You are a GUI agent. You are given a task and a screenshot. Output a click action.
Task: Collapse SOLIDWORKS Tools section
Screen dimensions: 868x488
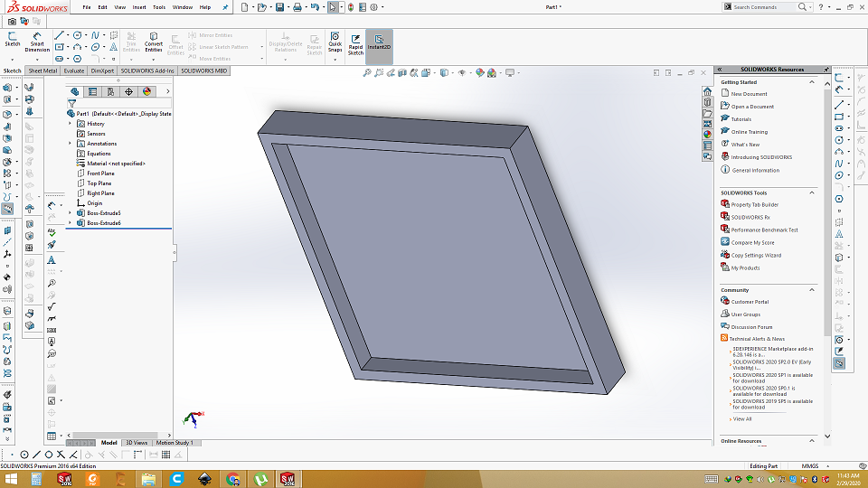[812, 193]
